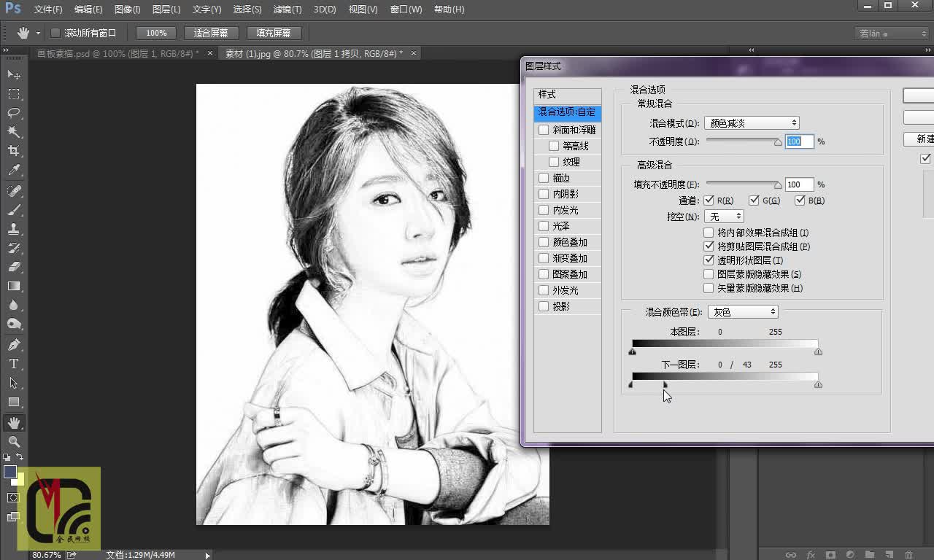
Task: Open the 滤镜 filter menu
Action: 287,9
